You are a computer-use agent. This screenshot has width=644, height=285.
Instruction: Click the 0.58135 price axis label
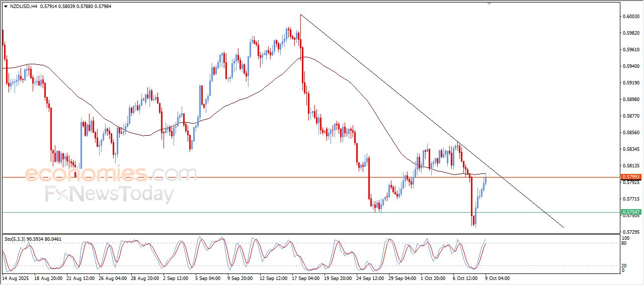[630, 166]
